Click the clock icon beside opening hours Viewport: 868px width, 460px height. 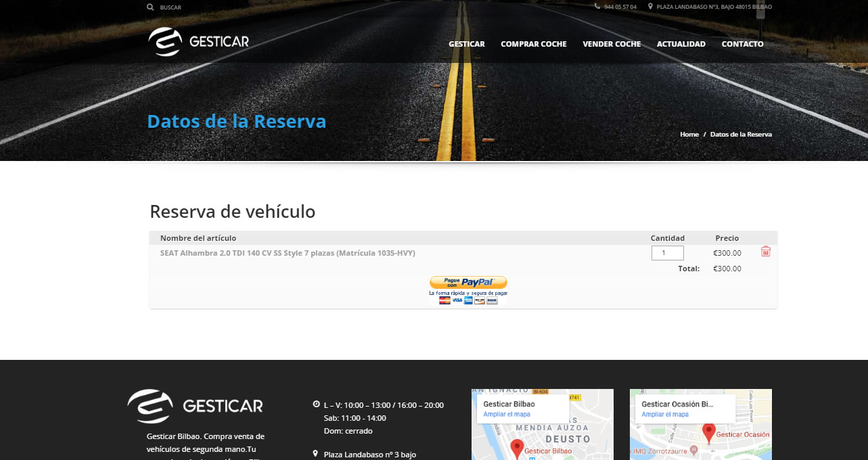(316, 405)
